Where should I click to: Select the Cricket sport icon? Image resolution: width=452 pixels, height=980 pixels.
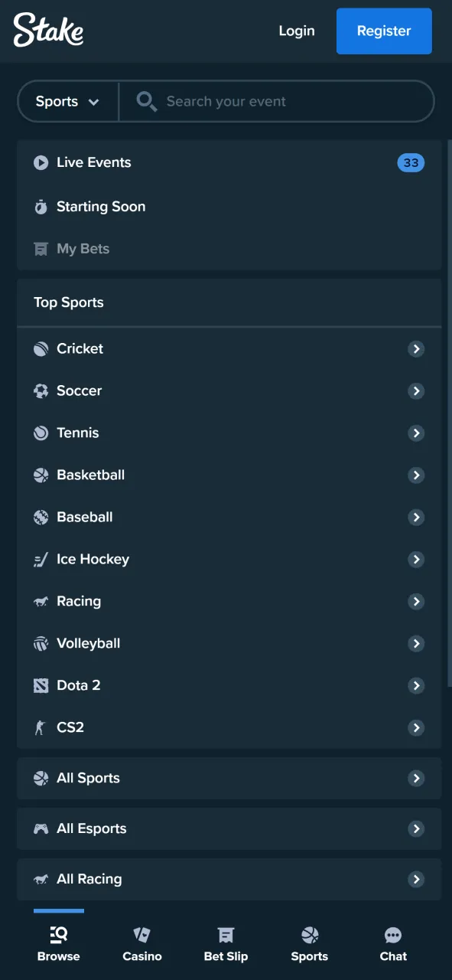point(41,348)
